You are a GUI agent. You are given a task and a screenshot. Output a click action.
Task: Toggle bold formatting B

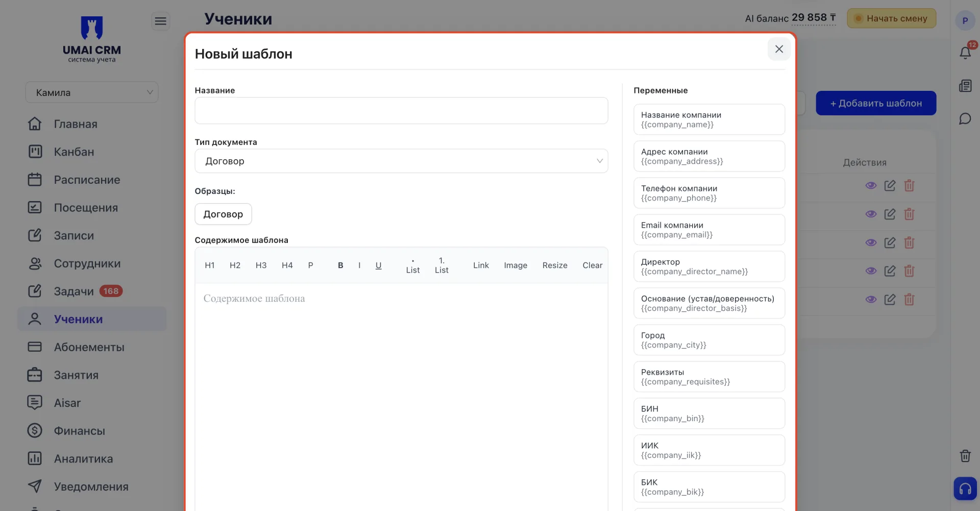click(340, 265)
